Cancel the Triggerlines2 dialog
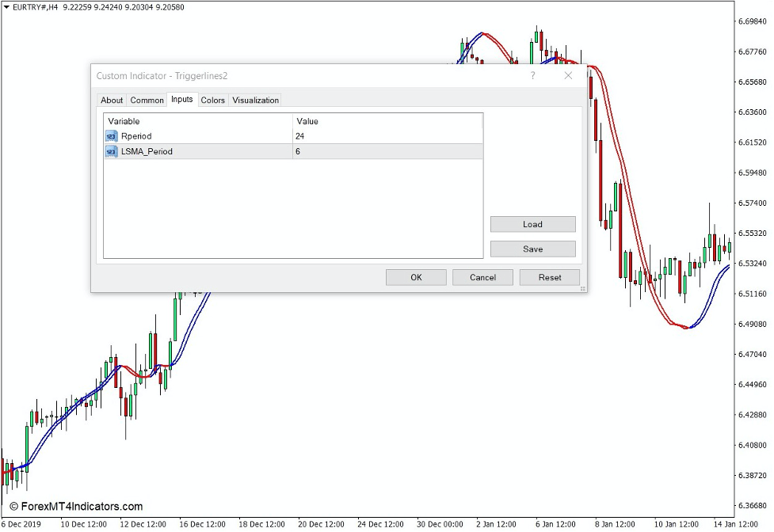 [x=482, y=277]
